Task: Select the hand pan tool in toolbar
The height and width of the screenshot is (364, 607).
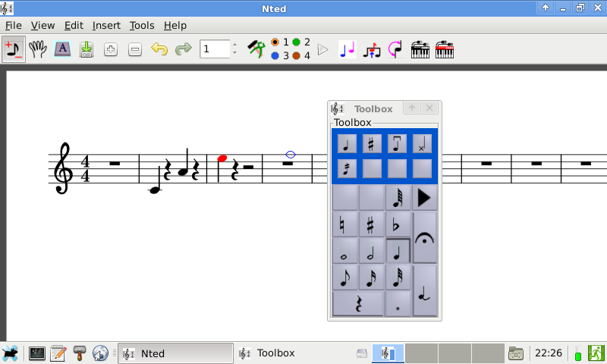Action: pos(38,49)
